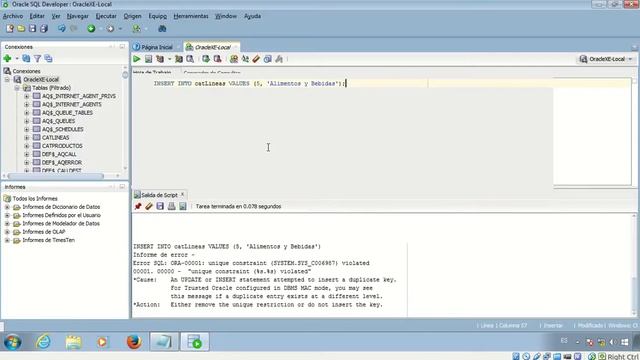Switch to the Página Inicial tab

click(157, 47)
